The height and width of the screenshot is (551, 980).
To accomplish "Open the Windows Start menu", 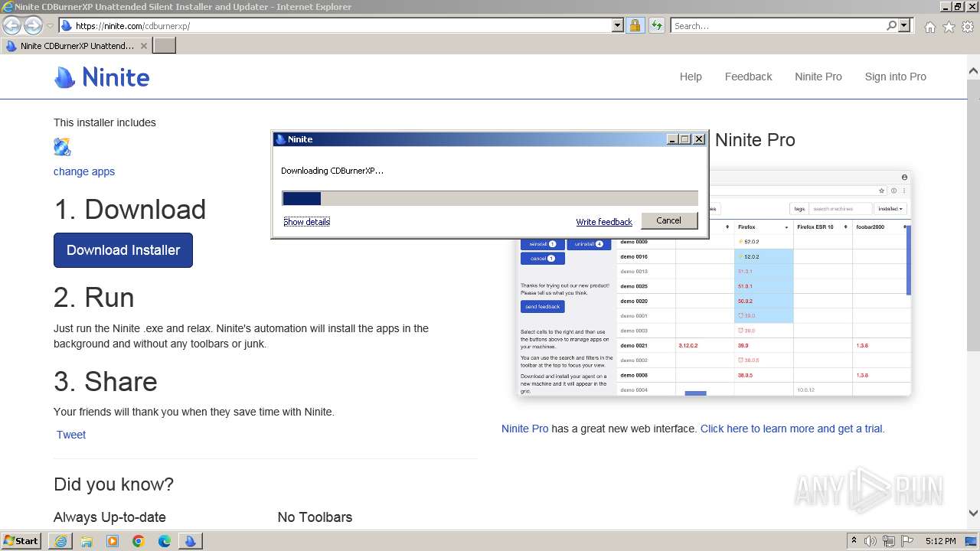I will pos(21,541).
